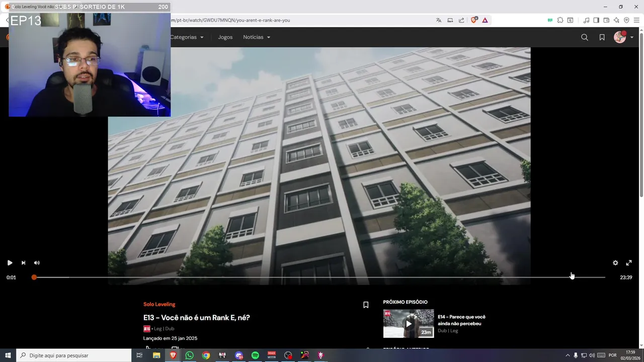Open the video player settings gear

[615, 262]
